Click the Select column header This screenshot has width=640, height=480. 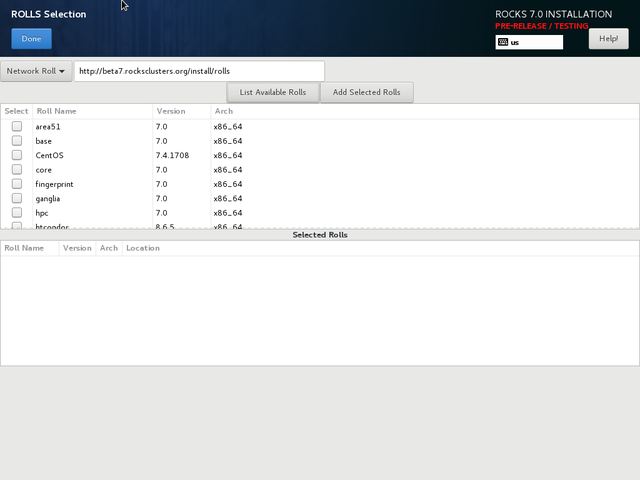click(x=16, y=111)
